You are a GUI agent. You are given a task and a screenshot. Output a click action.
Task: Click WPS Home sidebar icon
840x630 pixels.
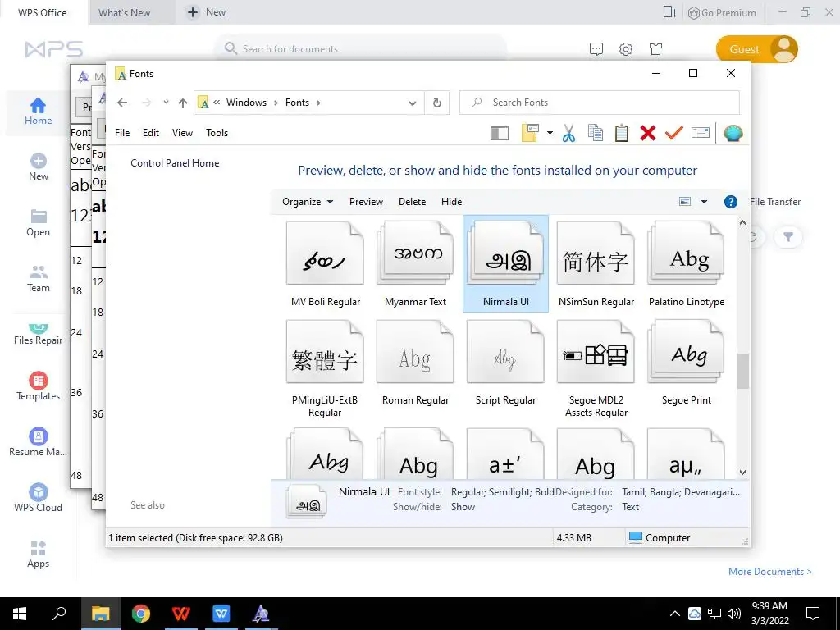[38, 112]
